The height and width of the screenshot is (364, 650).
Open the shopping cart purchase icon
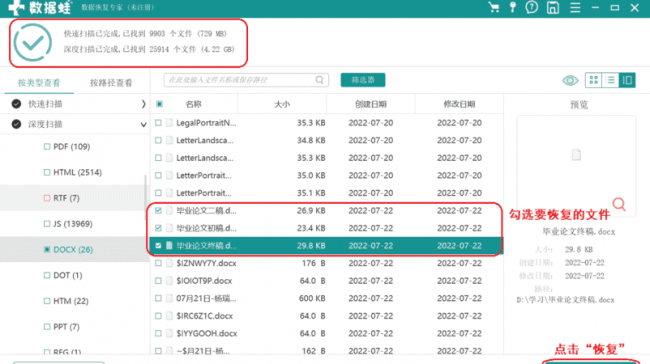pyautogui.click(x=493, y=7)
